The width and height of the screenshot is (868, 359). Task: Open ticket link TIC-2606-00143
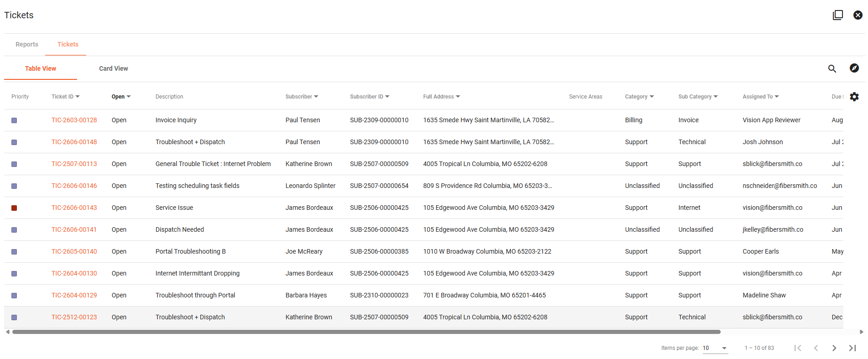[74, 208]
